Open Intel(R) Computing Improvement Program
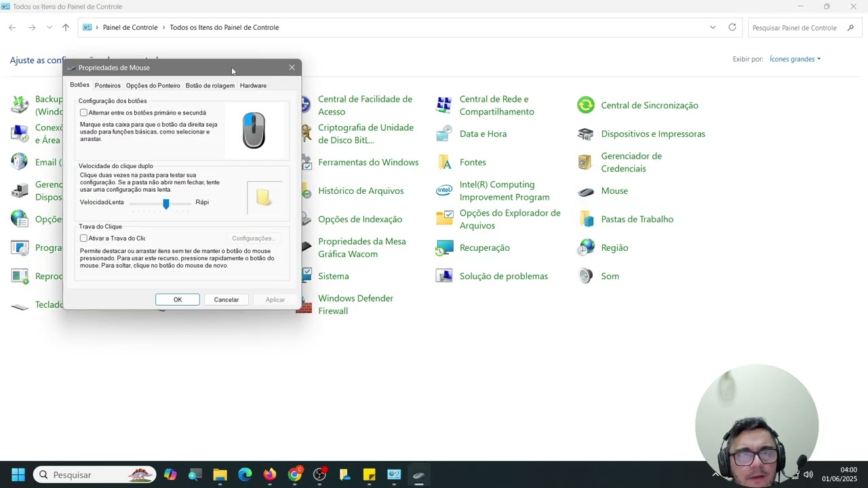 pyautogui.click(x=505, y=190)
